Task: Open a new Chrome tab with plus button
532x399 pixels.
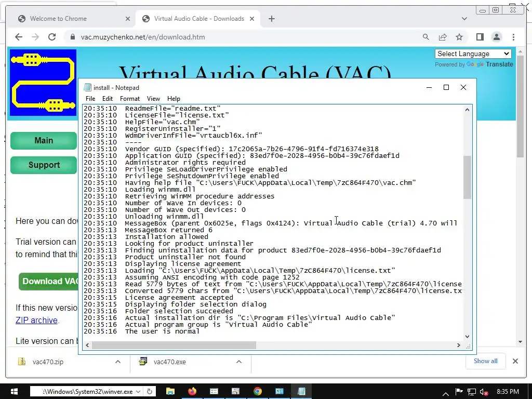Action: click(271, 19)
